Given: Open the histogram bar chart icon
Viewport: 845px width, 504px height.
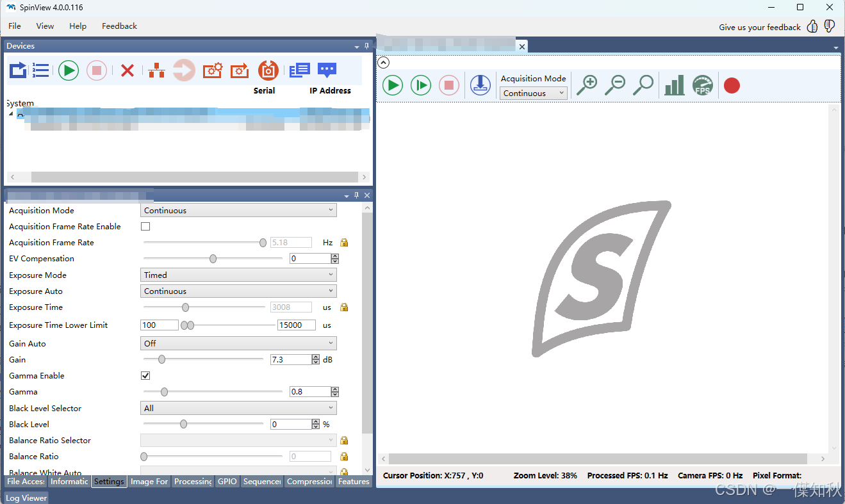Looking at the screenshot, I should (x=674, y=85).
